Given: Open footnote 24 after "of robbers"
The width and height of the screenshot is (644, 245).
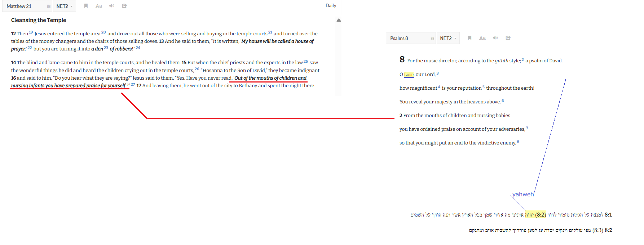Looking at the screenshot, I should [138, 48].
